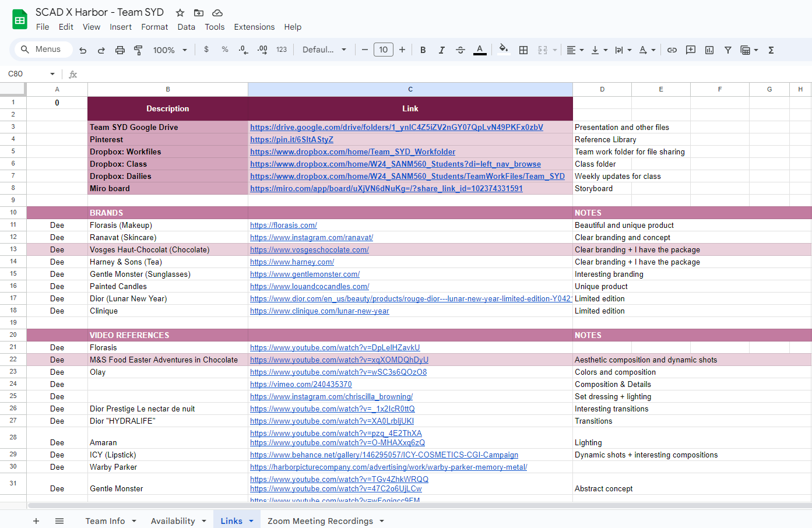Screen dimensions: 812x528
Task: Click the Functions sigma icon
Action: [x=771, y=50]
